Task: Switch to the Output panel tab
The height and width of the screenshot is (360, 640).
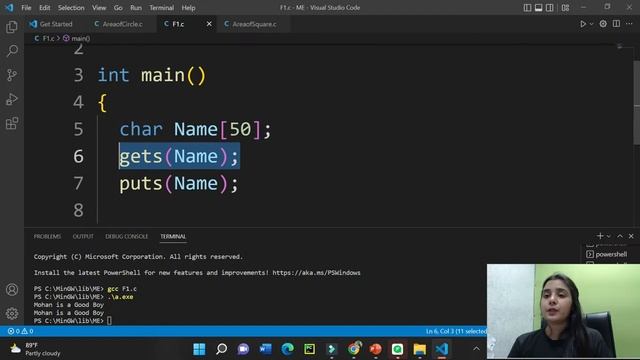Action: [83, 236]
